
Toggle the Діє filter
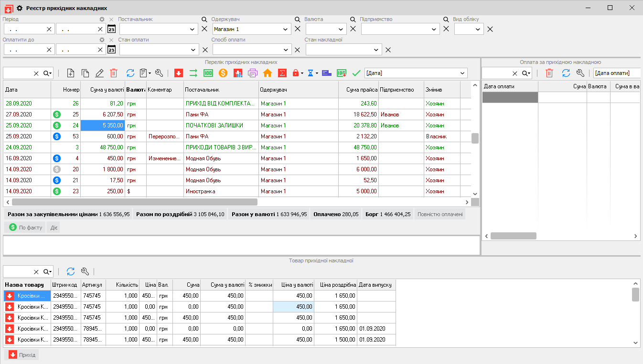click(x=54, y=228)
